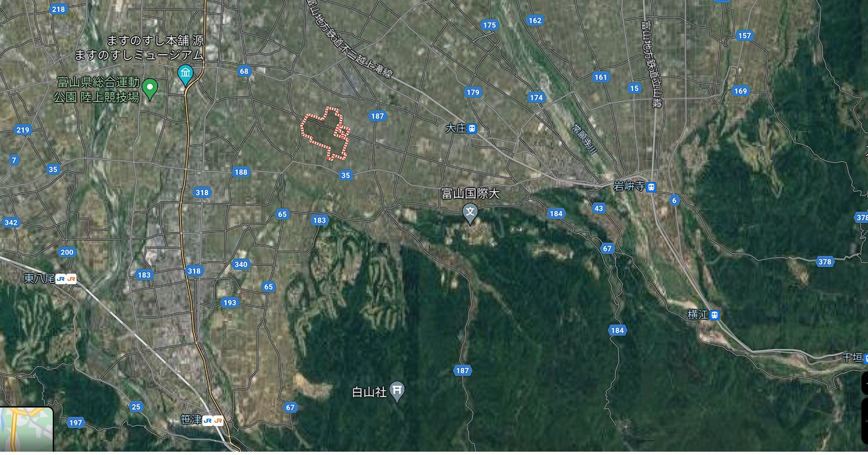Click the 富山国際大 school pin
The width and height of the screenshot is (868, 455).
(x=470, y=213)
